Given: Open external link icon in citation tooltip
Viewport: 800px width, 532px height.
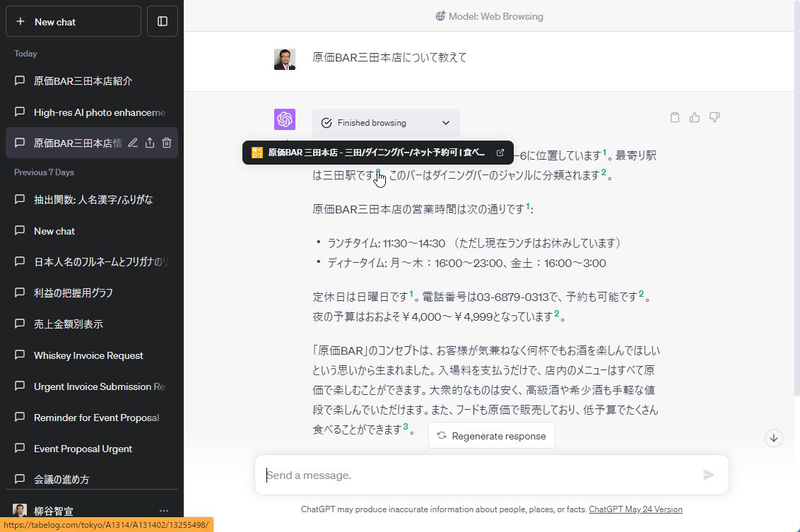Looking at the screenshot, I should coord(500,153).
